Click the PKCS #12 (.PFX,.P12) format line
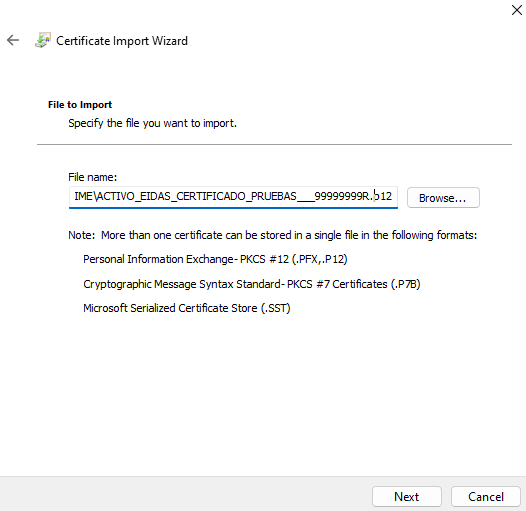 [215, 259]
